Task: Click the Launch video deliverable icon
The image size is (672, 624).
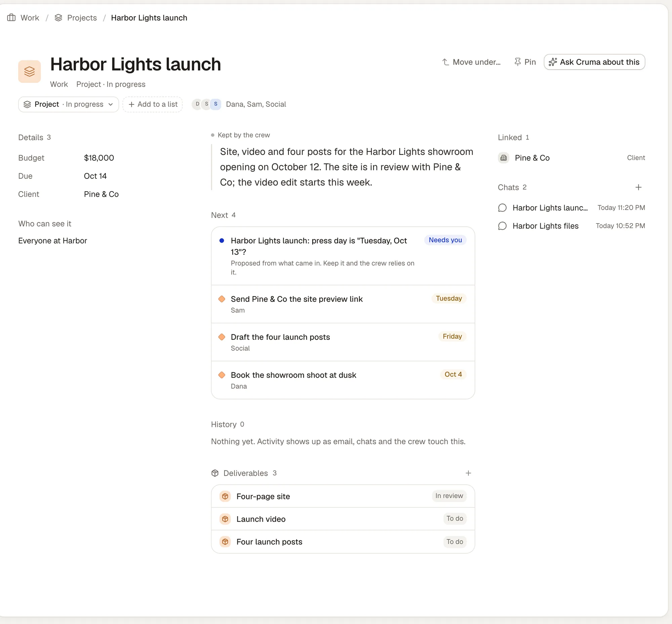Action: tap(225, 519)
